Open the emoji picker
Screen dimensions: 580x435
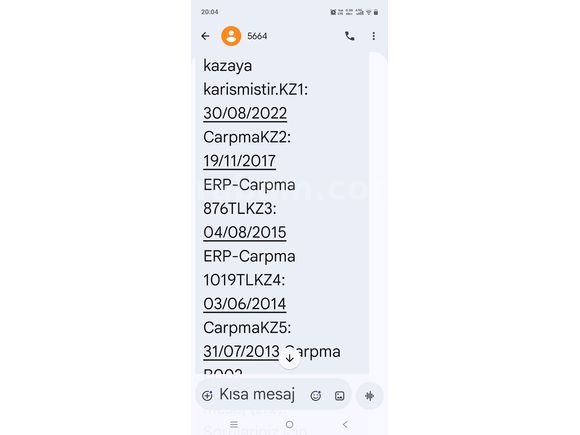click(x=316, y=396)
